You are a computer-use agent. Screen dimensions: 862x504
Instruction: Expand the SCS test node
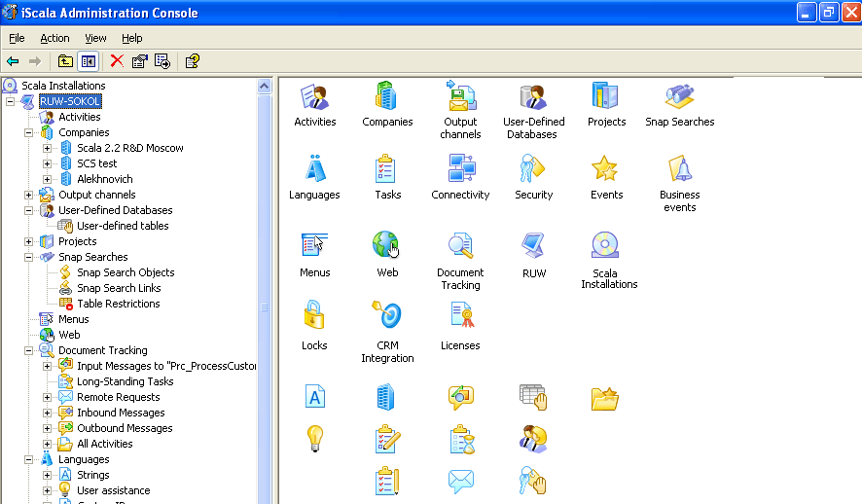[48, 163]
